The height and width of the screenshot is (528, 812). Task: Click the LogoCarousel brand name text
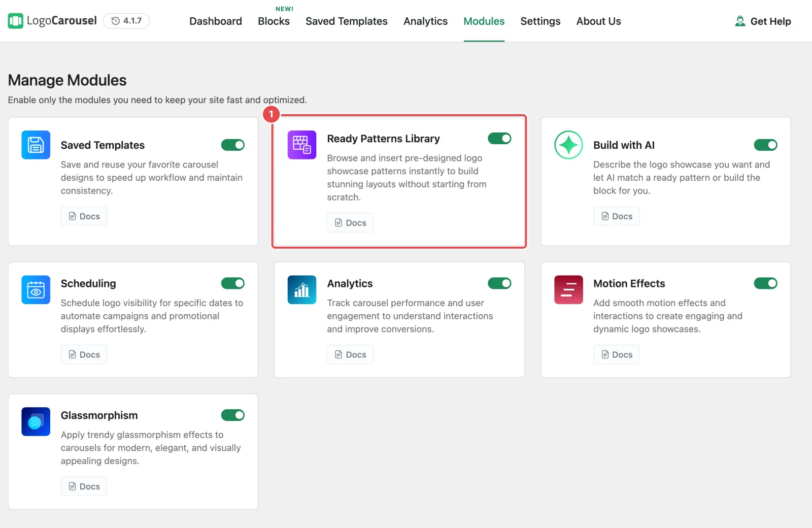tap(61, 21)
